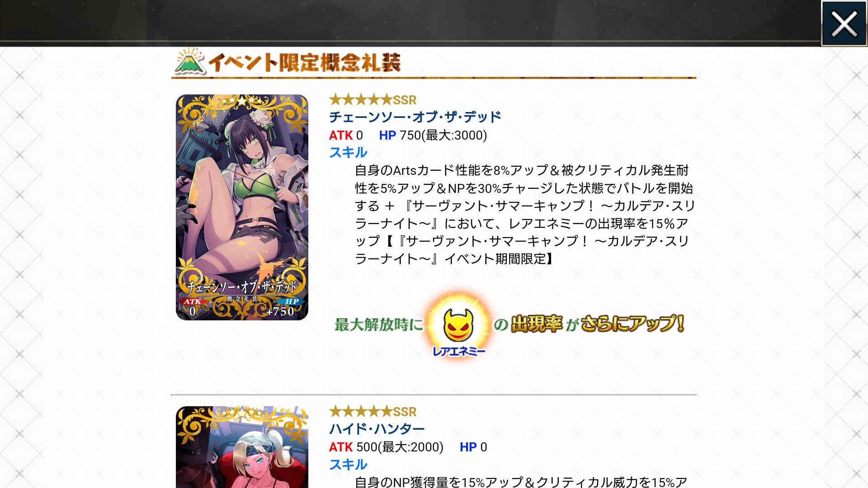The image size is (868, 488).
Task: Click the 出現率がさらにアップ! banner text
Action: point(589,324)
